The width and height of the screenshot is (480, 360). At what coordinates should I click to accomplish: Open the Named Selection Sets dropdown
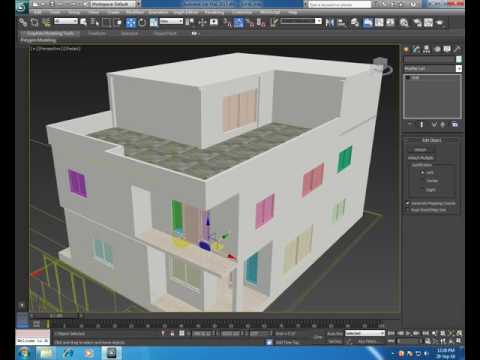coord(301,21)
